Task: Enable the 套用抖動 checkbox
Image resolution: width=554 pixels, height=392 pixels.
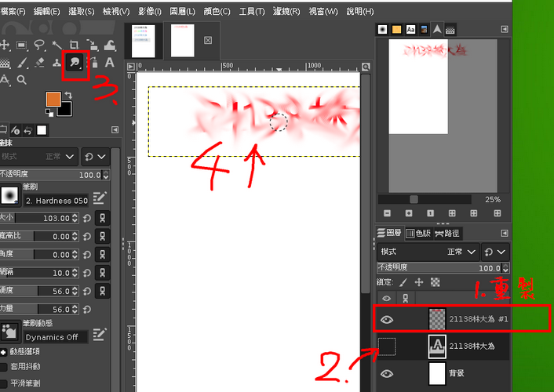Action: [4, 366]
